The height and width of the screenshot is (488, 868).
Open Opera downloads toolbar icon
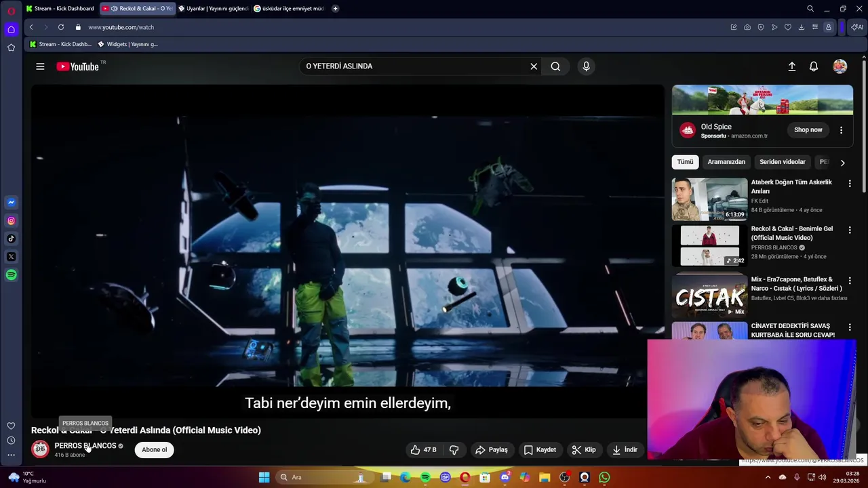tap(802, 27)
